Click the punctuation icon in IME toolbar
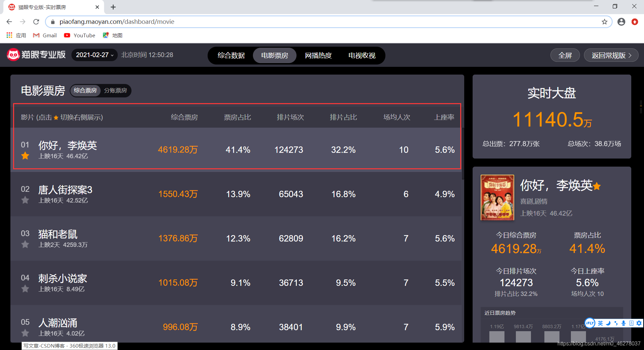 pyautogui.click(x=616, y=323)
